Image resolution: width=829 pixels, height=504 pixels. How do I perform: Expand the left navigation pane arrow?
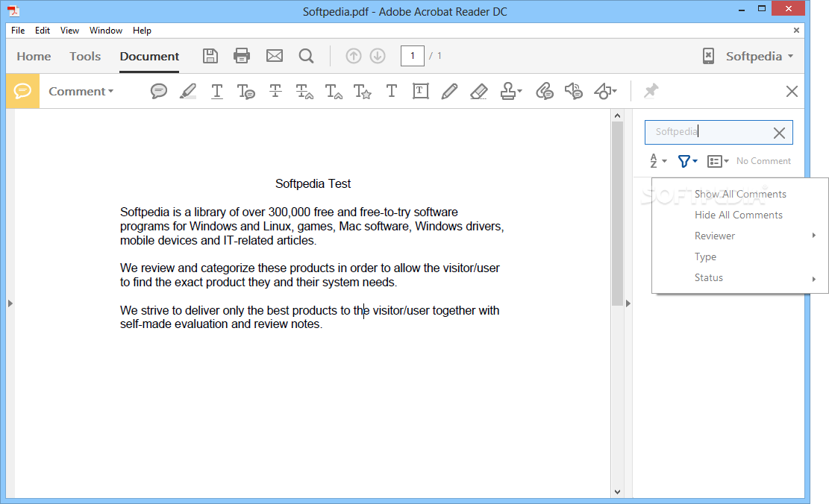point(10,303)
